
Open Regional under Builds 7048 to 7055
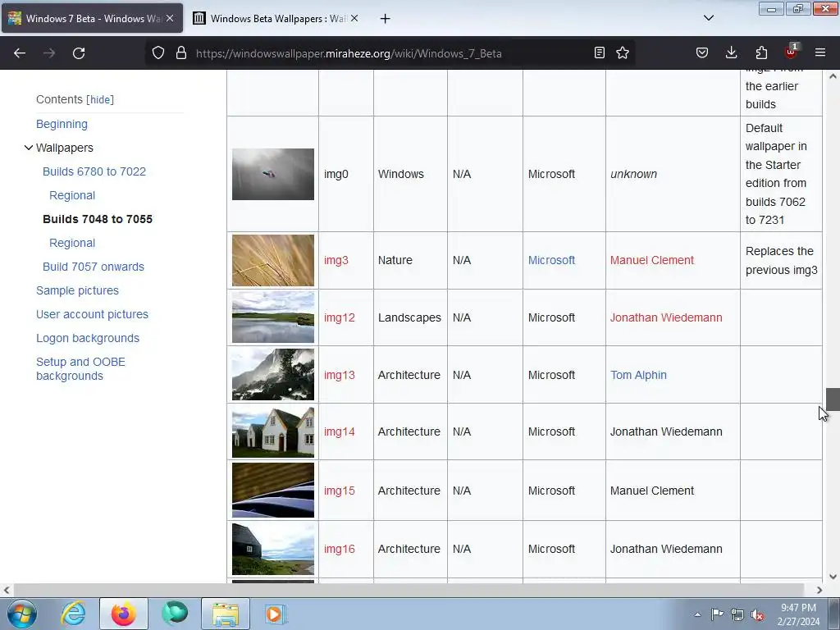(x=72, y=243)
